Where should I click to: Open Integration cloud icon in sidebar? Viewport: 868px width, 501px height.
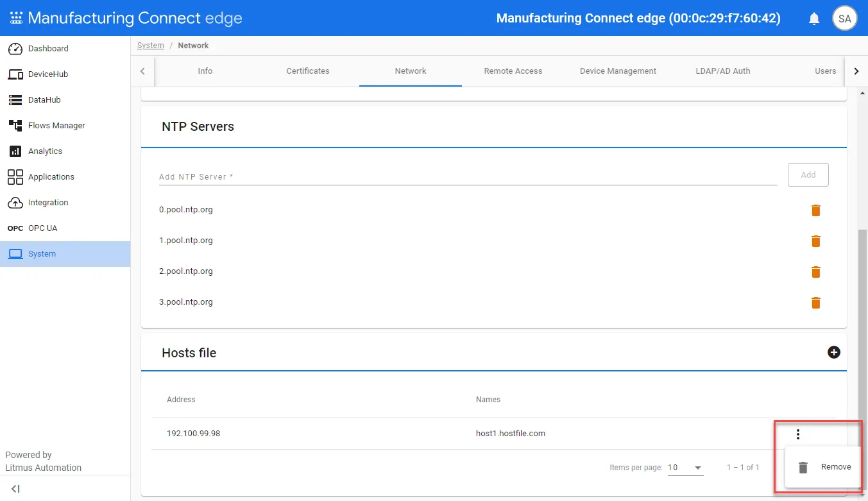pos(15,203)
